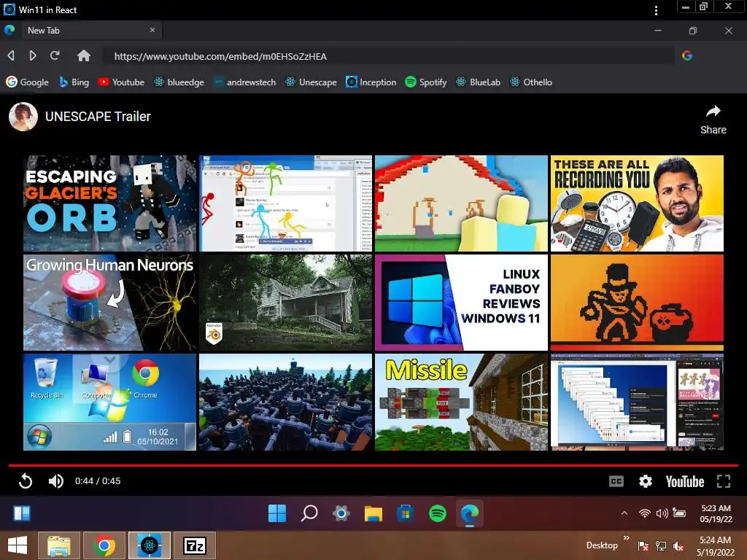Open the blueedge bookmark
747x560 pixels.
[179, 82]
